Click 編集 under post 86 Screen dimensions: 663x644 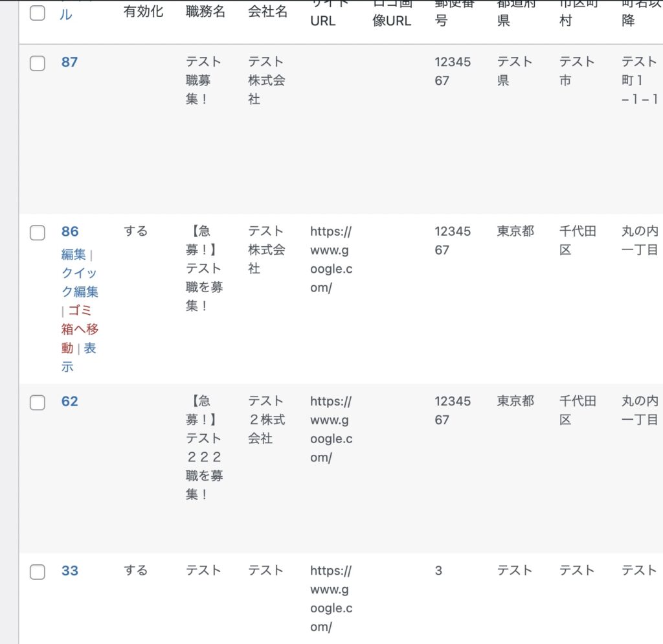tap(73, 255)
